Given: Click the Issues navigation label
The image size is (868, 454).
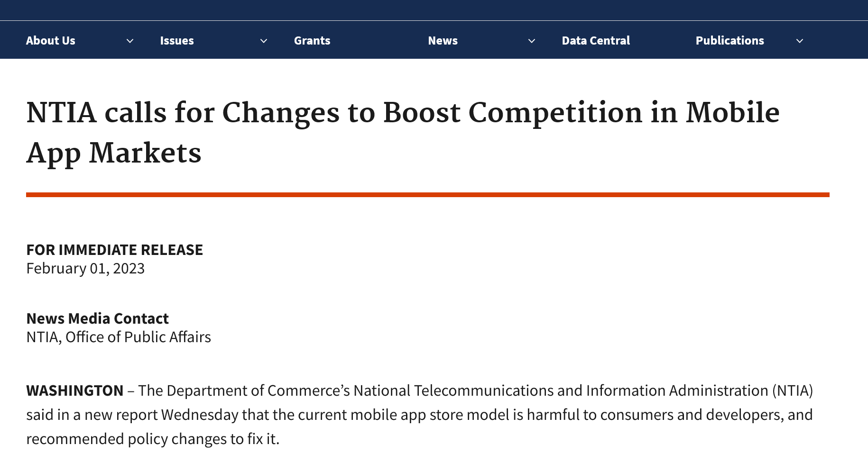Looking at the screenshot, I should (x=177, y=41).
